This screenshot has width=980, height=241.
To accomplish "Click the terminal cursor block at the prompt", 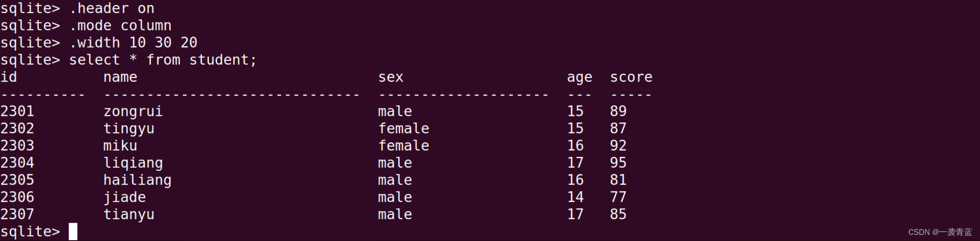I will (73, 232).
